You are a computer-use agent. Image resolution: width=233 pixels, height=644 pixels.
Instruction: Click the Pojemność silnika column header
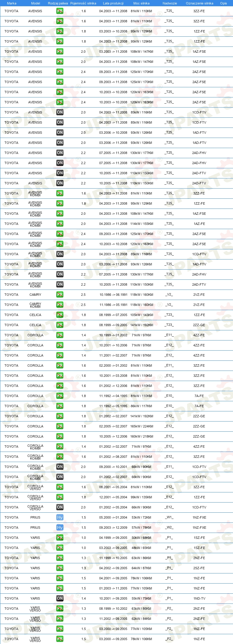tap(83, 3)
